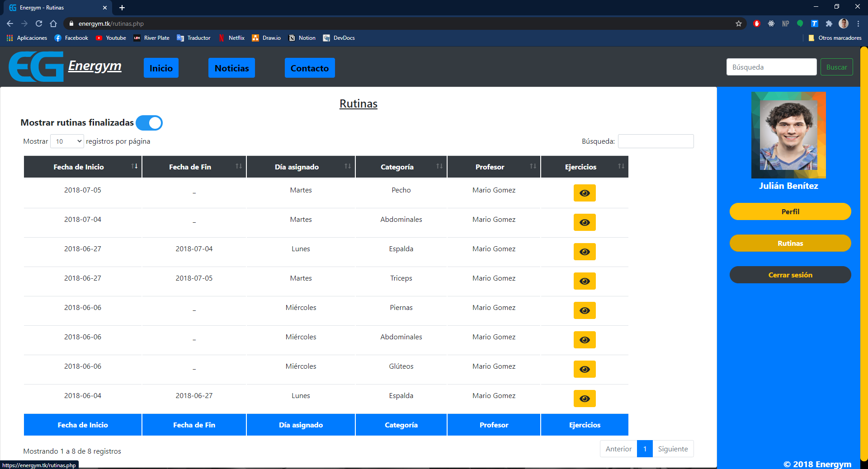Open Rutinas from the sidebar
Screen dimensions: 868x469
click(790, 243)
